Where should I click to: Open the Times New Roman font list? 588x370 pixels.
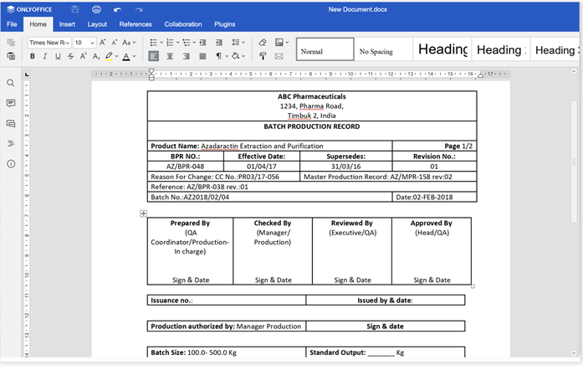click(x=68, y=43)
